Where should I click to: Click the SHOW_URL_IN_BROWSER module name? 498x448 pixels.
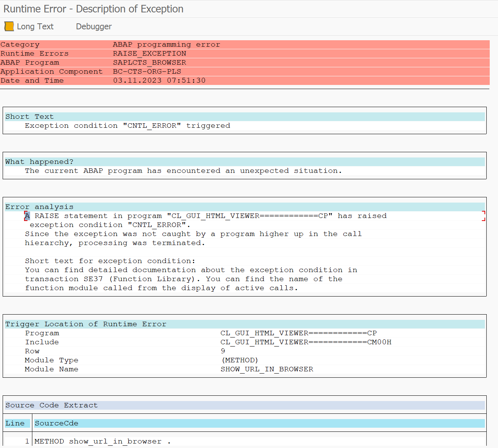[x=267, y=369]
